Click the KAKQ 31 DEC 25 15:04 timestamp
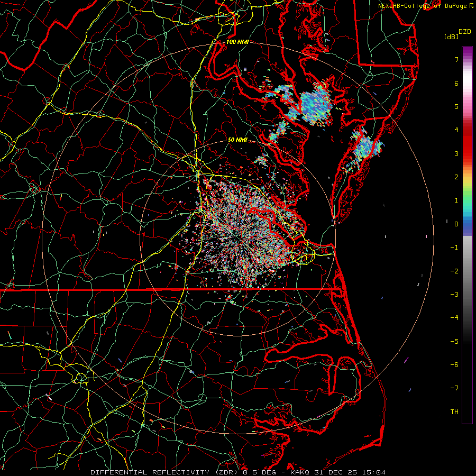The height and width of the screenshot is (476, 476). click(x=338, y=472)
